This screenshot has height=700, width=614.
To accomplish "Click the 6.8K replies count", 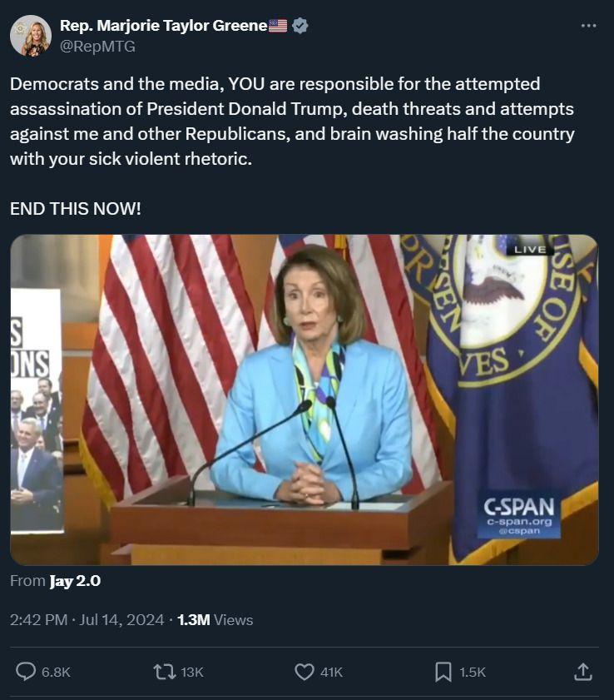I will 56,673.
